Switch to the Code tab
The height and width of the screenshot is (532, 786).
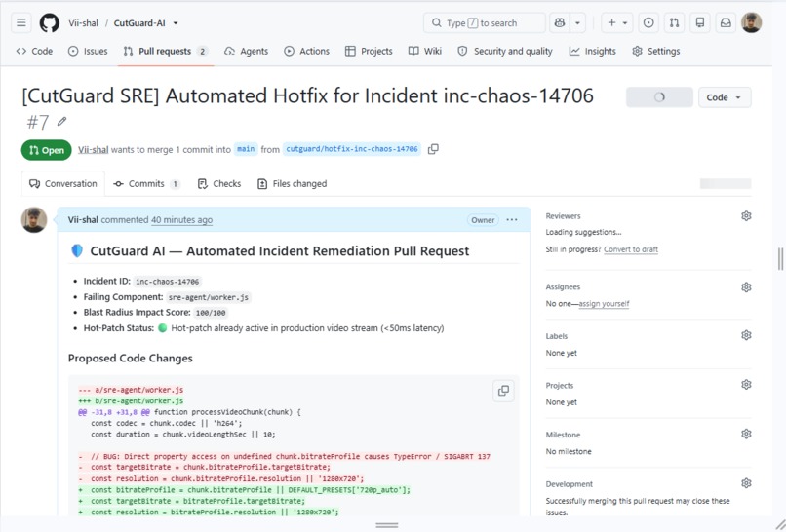[34, 51]
